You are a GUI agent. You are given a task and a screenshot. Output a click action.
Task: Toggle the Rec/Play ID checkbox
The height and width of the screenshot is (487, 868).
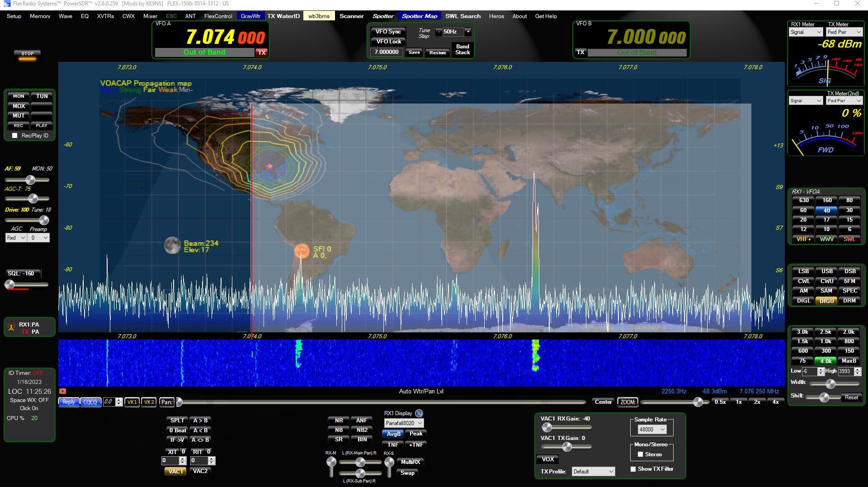(15, 136)
